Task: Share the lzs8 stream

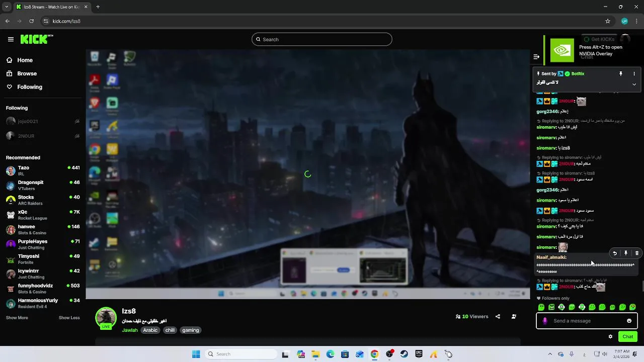Action: 498,317
